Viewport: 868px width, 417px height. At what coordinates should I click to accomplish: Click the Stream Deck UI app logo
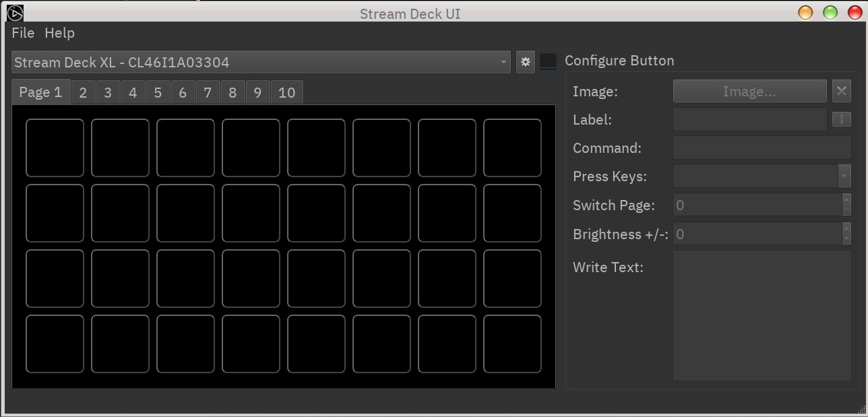[x=15, y=13]
